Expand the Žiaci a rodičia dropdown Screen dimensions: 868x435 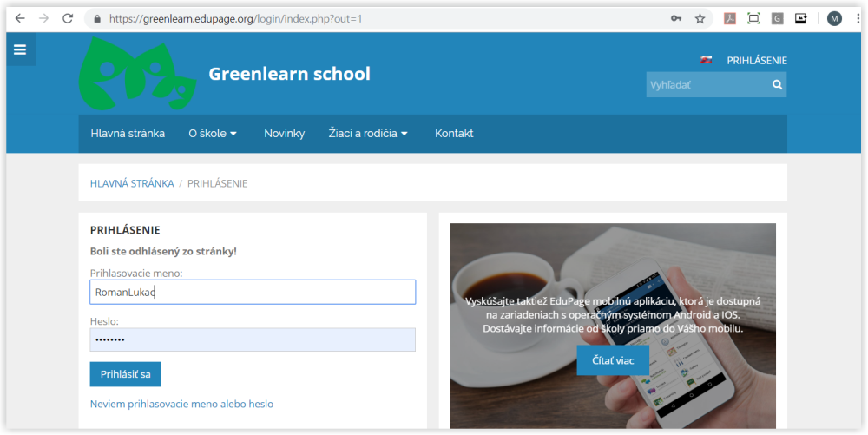click(x=368, y=134)
